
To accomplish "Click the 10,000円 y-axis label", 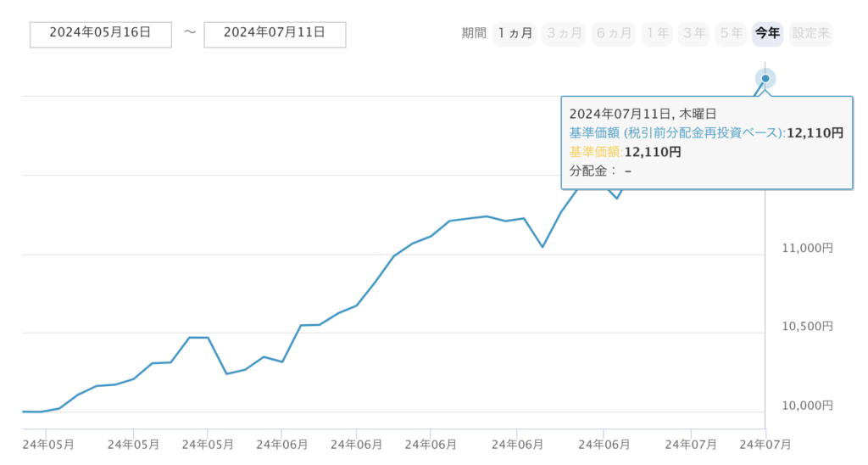I will [x=804, y=406].
